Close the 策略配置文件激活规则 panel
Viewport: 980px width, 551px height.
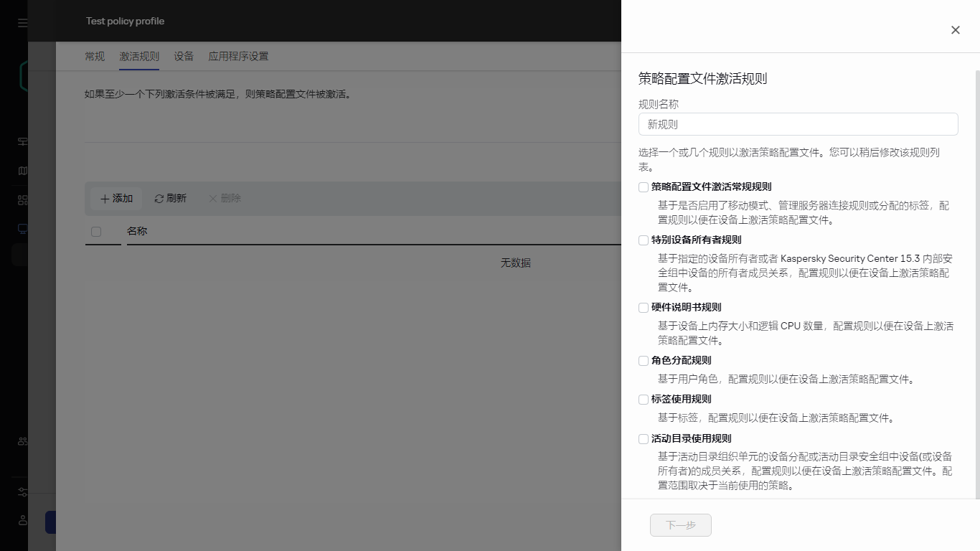click(955, 30)
